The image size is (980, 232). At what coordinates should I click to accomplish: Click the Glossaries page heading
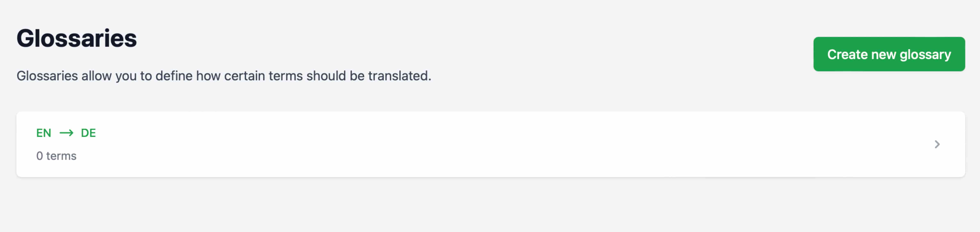point(76,38)
